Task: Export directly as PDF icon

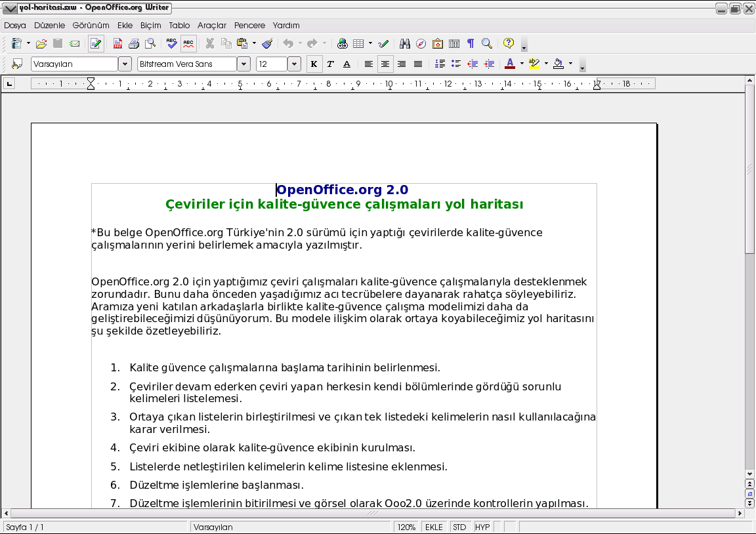Action: tap(117, 43)
